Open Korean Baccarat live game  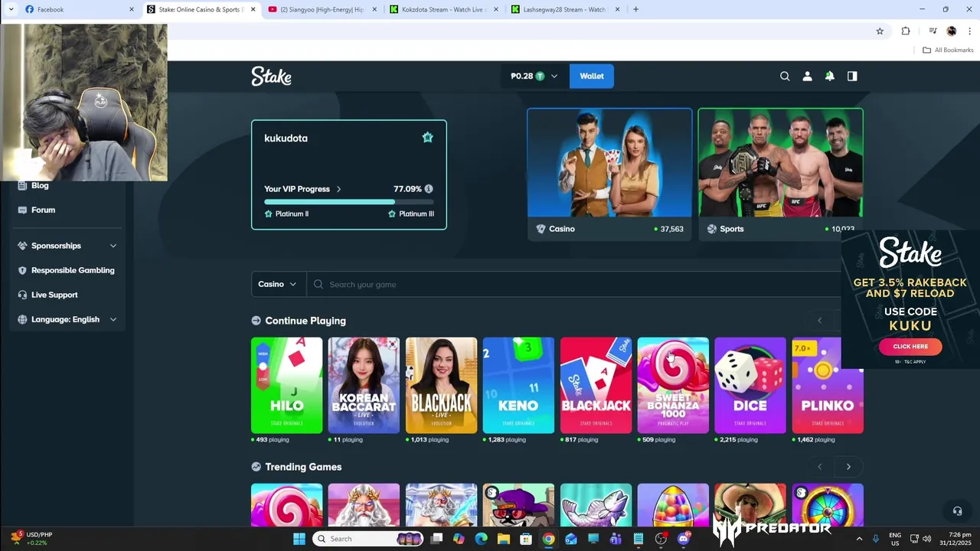(x=364, y=386)
